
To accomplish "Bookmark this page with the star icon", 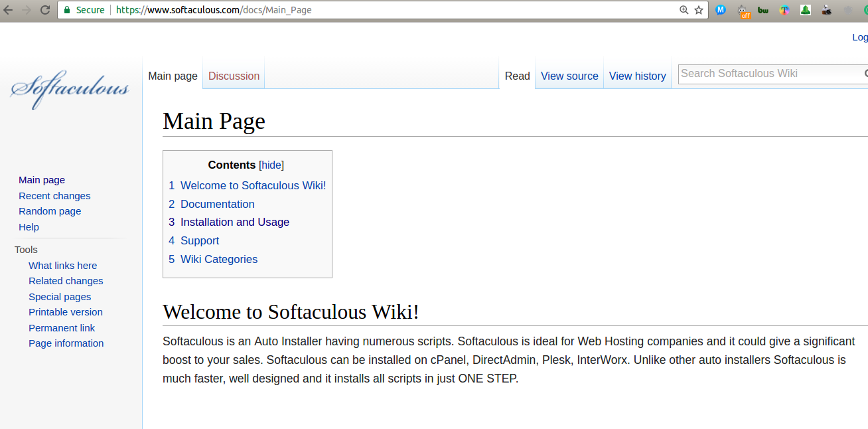I will coord(699,10).
